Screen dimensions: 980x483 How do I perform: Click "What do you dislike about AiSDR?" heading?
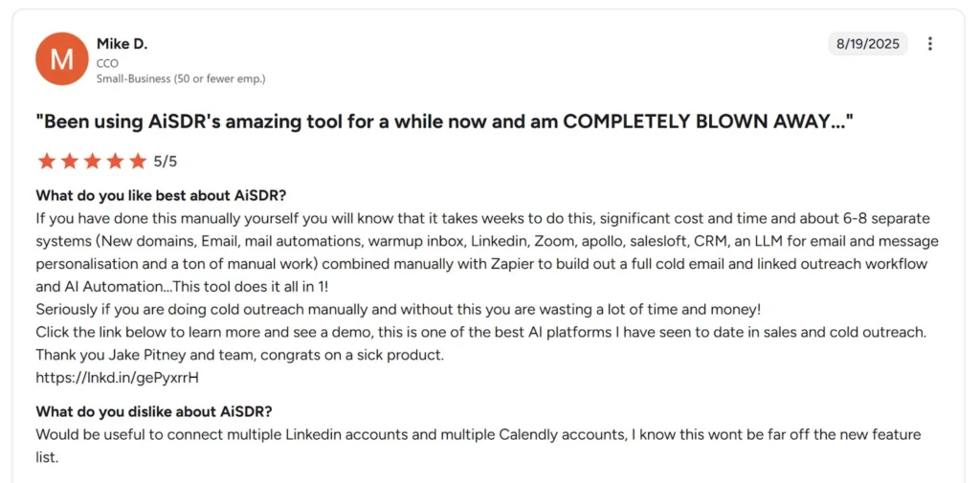pos(154,412)
